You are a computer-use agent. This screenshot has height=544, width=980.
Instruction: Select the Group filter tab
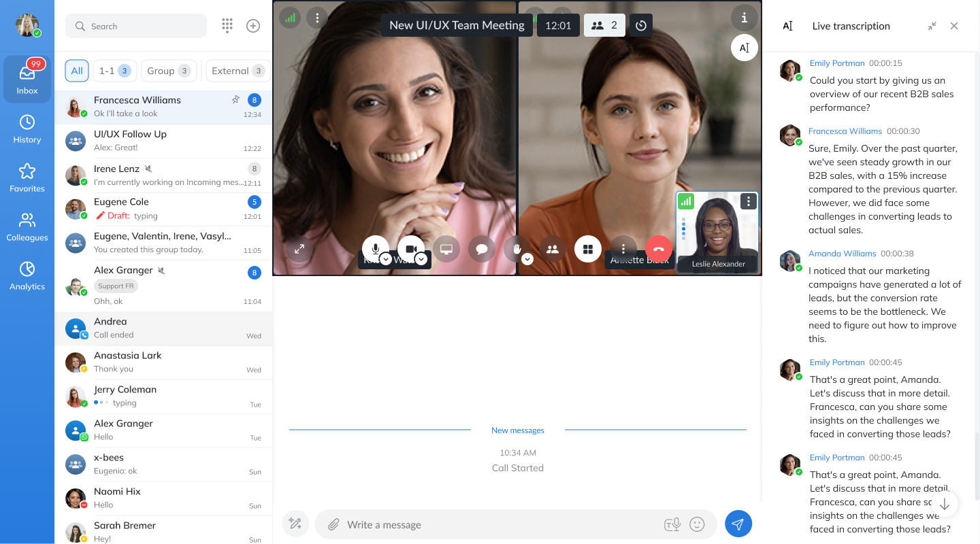click(x=168, y=71)
